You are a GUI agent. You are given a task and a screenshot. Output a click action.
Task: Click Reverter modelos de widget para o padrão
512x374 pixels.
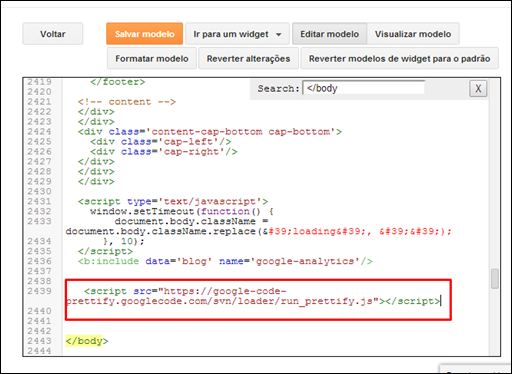click(400, 58)
